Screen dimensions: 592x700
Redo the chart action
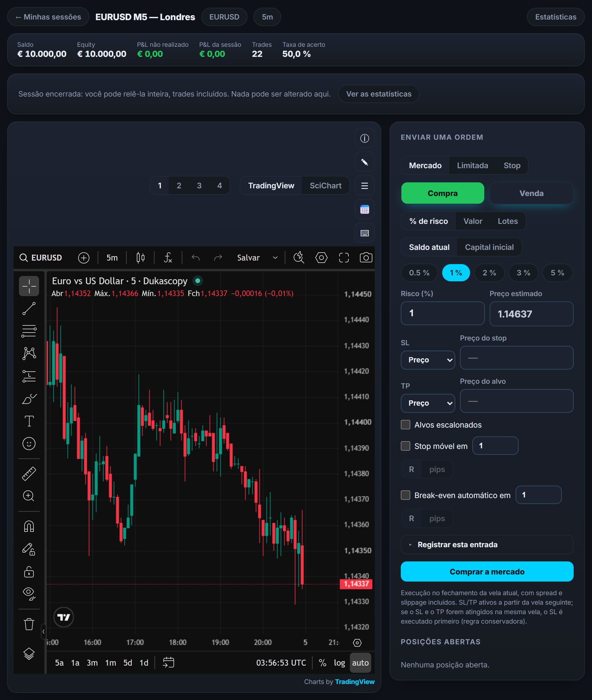pos(218,258)
